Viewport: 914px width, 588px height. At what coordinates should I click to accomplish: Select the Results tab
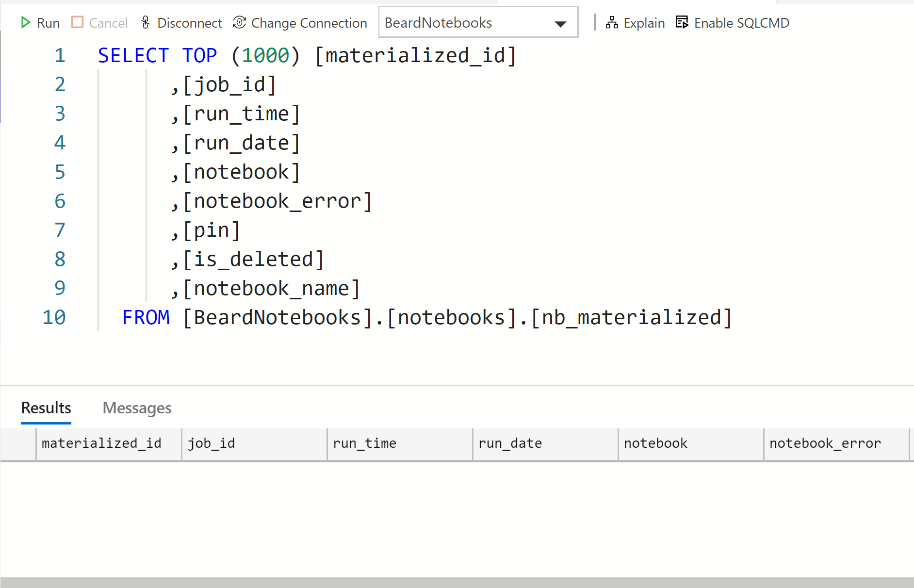coord(46,408)
